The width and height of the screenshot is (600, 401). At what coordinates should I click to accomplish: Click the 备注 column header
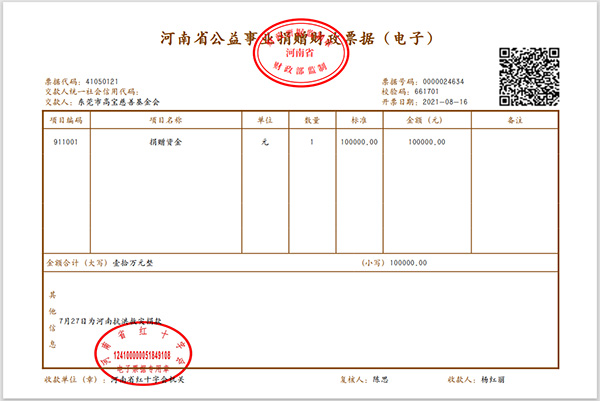click(517, 119)
